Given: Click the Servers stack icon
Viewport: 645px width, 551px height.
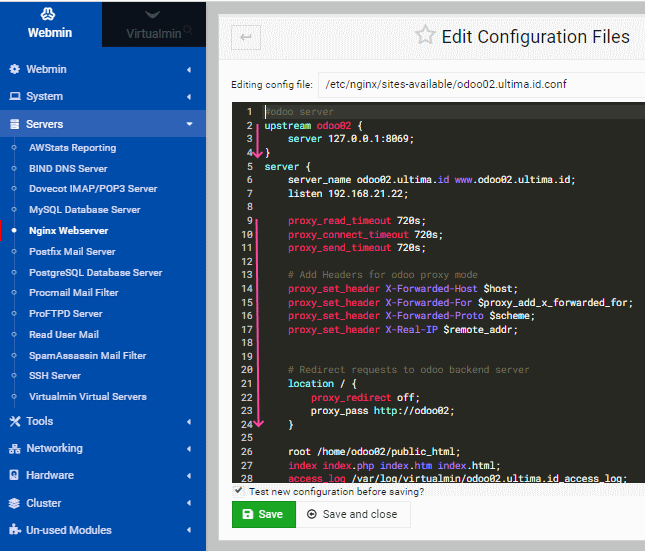Looking at the screenshot, I should pyautogui.click(x=14, y=124).
